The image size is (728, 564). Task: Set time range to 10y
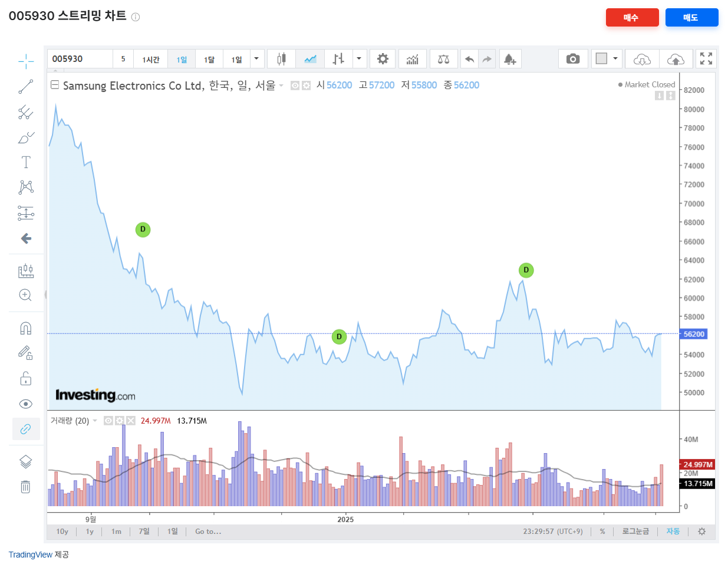pyautogui.click(x=62, y=532)
